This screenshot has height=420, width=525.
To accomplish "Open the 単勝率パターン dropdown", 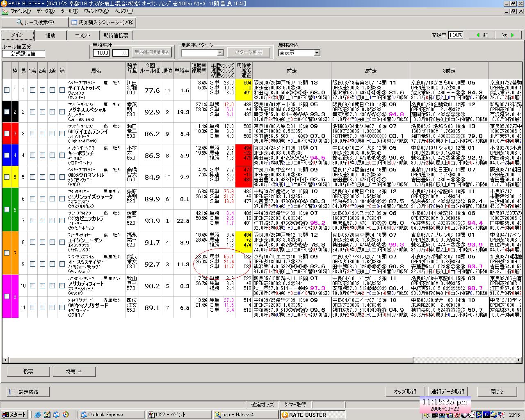I will (x=220, y=53).
